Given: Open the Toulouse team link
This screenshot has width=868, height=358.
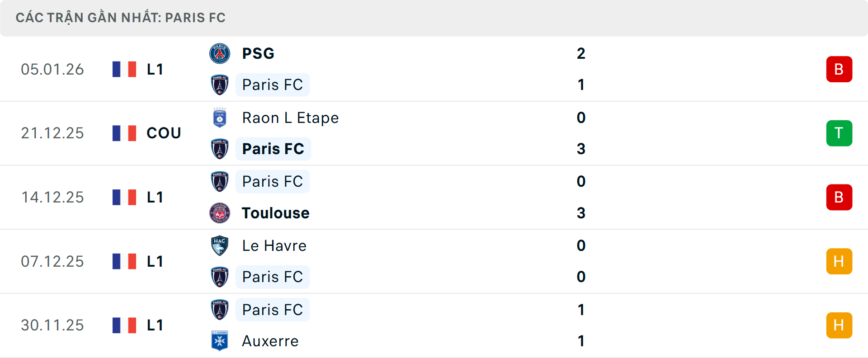Looking at the screenshot, I should pos(275,213).
